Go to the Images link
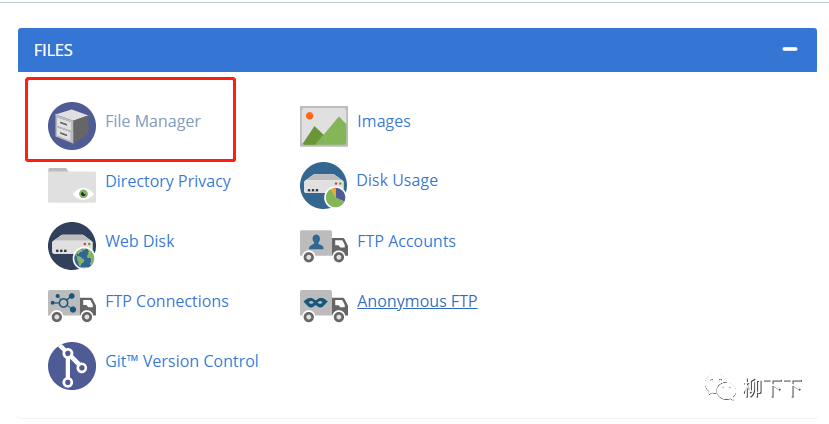The width and height of the screenshot is (829, 424). (x=384, y=122)
